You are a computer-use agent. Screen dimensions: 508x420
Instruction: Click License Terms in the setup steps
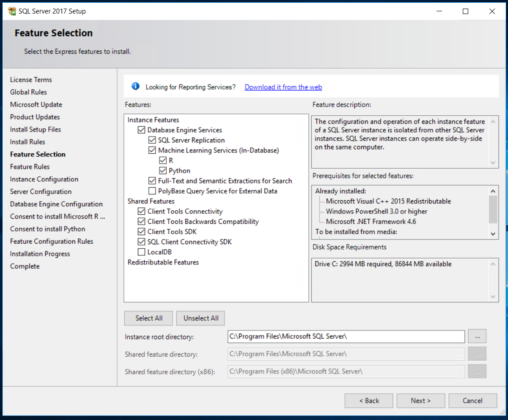(x=31, y=80)
